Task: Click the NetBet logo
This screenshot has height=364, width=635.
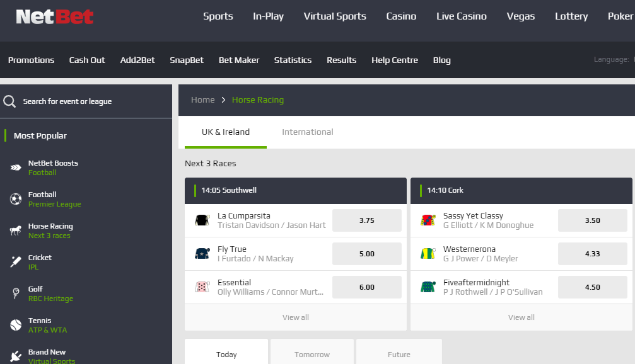Action: 55,16
